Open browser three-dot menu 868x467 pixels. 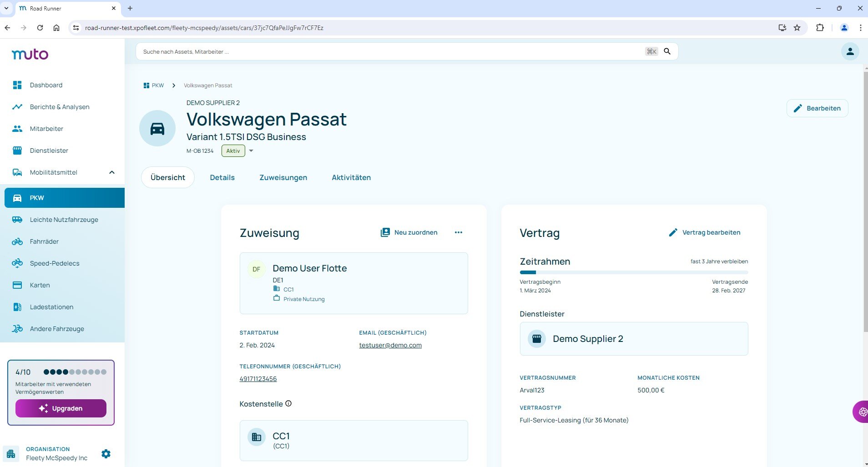point(860,28)
